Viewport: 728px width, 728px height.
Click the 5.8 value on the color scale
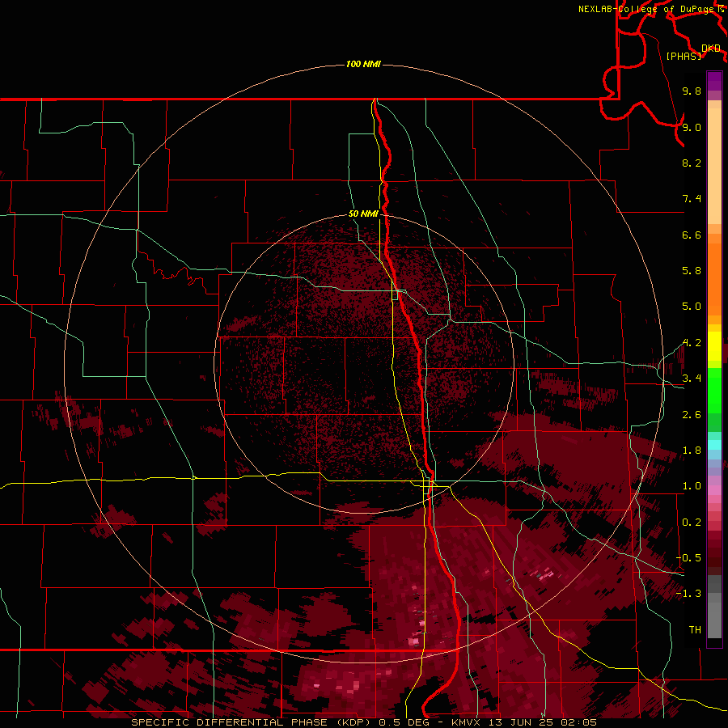692,271
